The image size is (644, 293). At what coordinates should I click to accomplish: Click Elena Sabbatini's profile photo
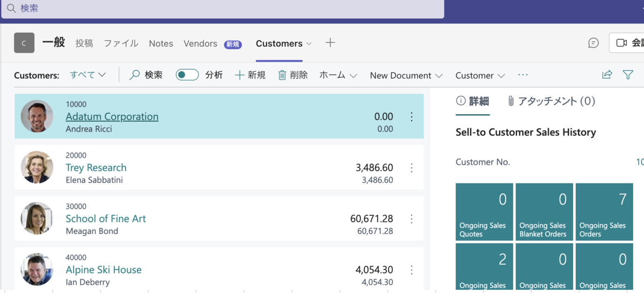[37, 167]
